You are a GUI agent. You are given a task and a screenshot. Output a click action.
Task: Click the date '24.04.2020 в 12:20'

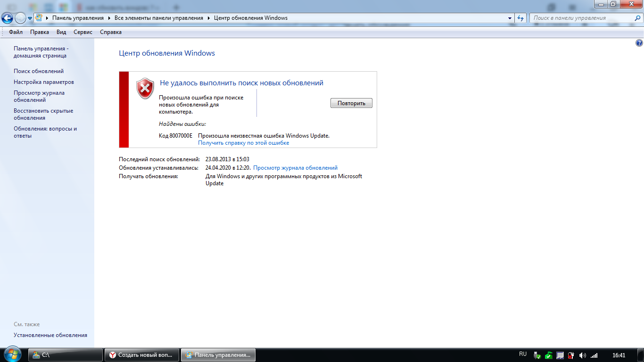coord(228,168)
